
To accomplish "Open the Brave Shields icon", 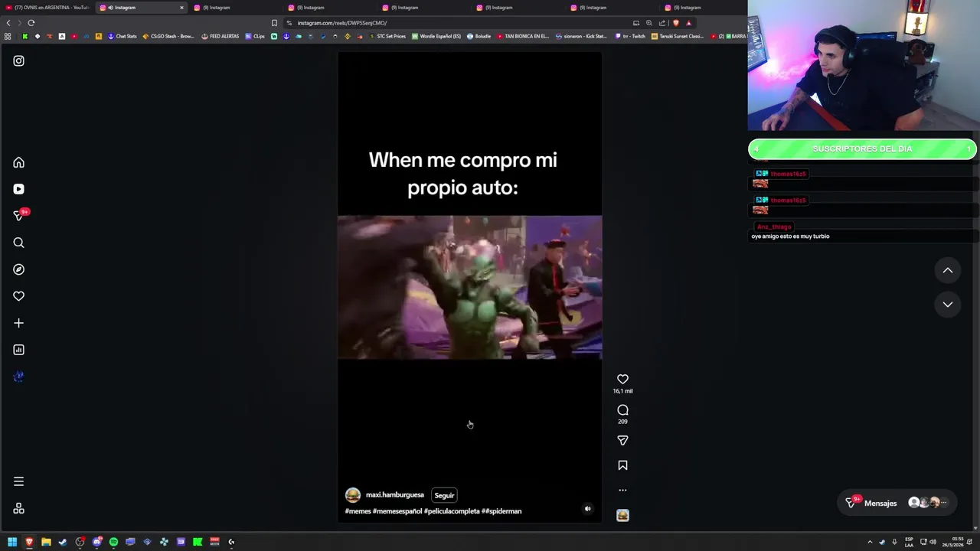I will [675, 23].
